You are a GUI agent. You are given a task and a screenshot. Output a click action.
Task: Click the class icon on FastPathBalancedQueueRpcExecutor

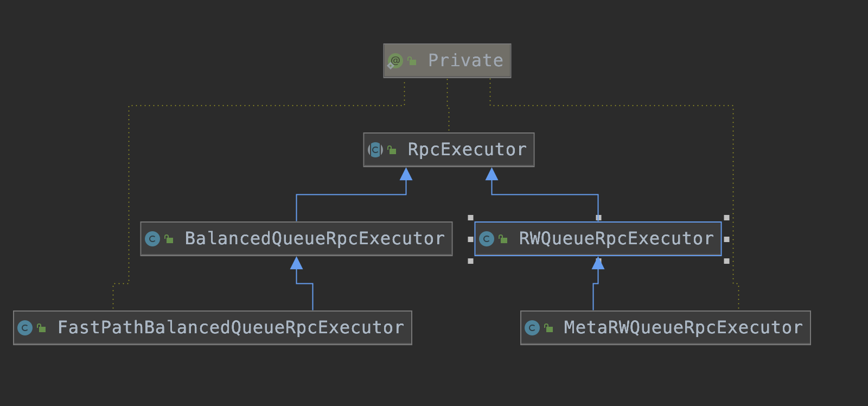(x=25, y=328)
